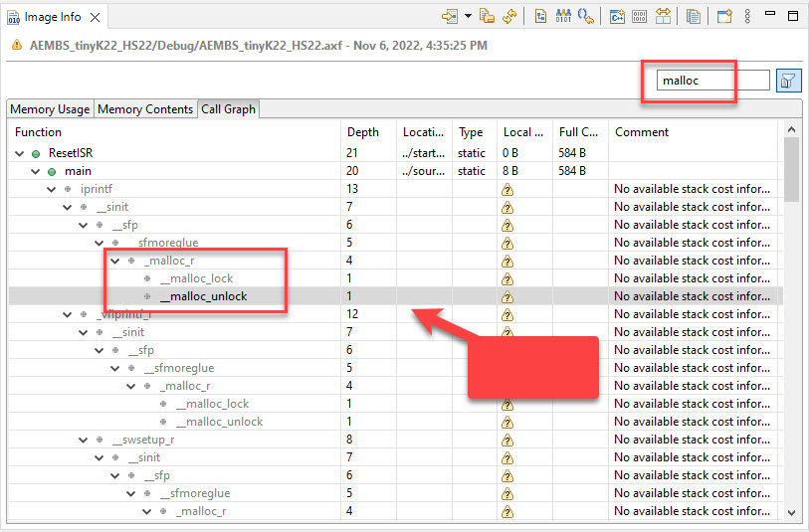Click the 0101 binary people toolbar icon
Screen dimensions: 809x532
(563, 16)
